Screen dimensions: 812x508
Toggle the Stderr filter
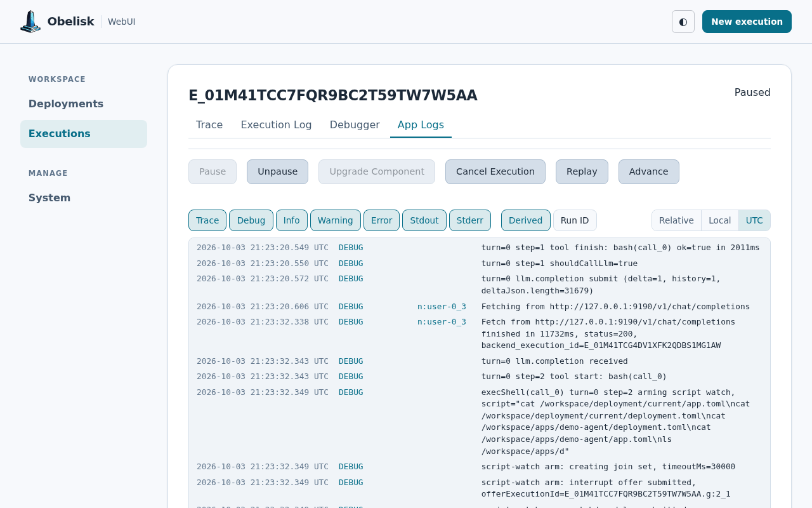click(470, 220)
